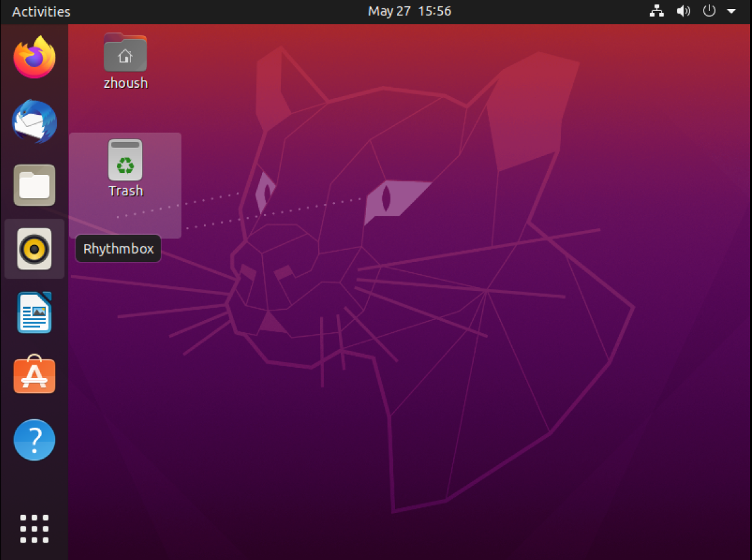The width and height of the screenshot is (752, 560).
Task: Open Ubuntu Software store icon
Action: pyautogui.click(x=34, y=374)
